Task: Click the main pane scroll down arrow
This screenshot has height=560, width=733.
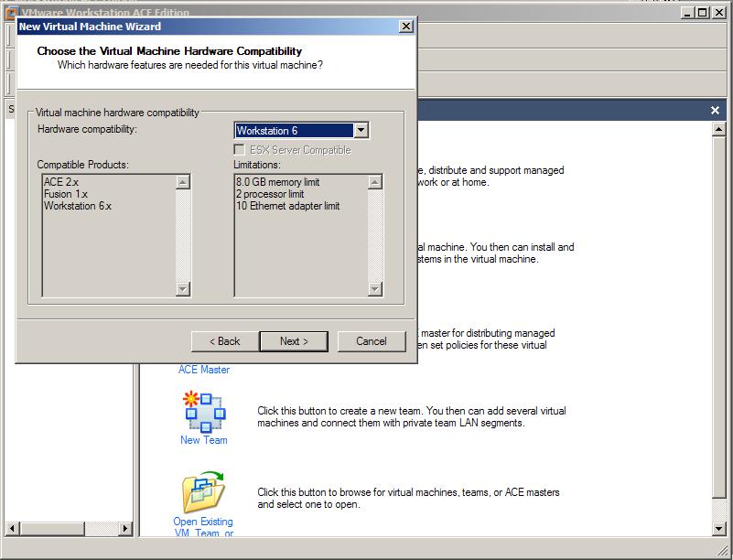Action: [719, 528]
